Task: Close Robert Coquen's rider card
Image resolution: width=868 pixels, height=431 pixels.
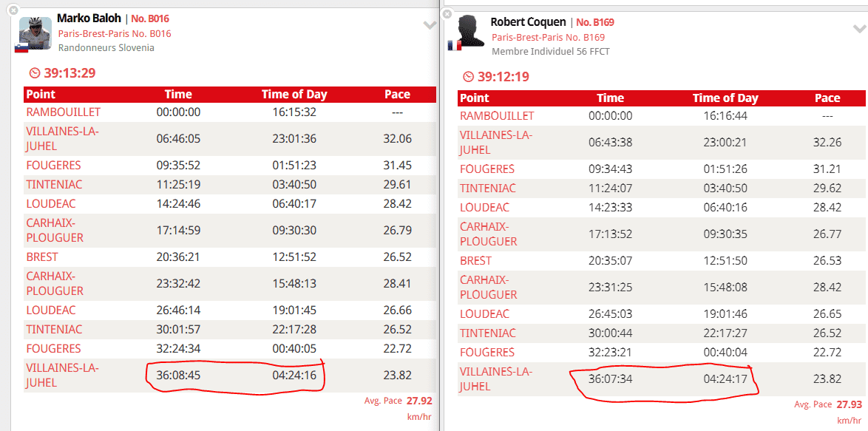Action: tap(447, 15)
